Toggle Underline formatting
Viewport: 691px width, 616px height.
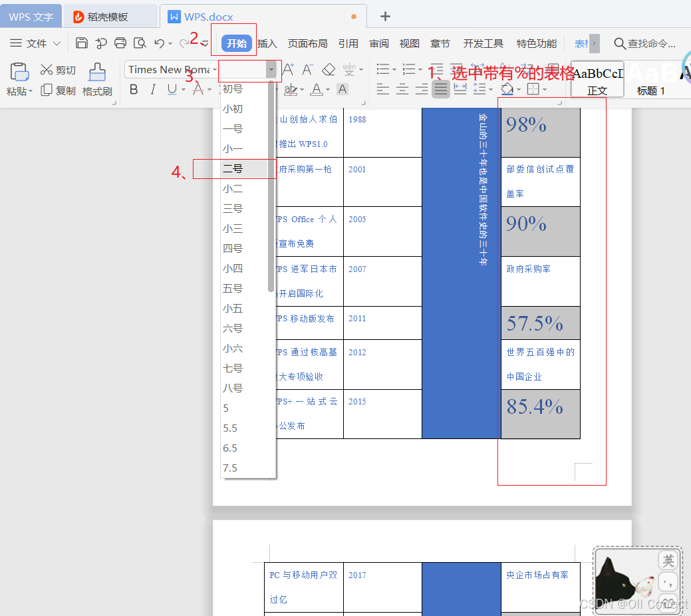(x=172, y=90)
